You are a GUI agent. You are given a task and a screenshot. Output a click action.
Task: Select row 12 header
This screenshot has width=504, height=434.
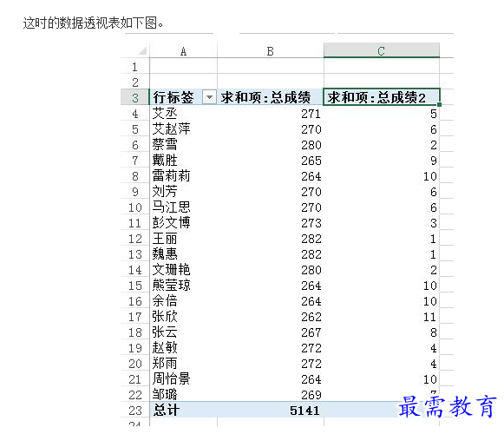(135, 239)
